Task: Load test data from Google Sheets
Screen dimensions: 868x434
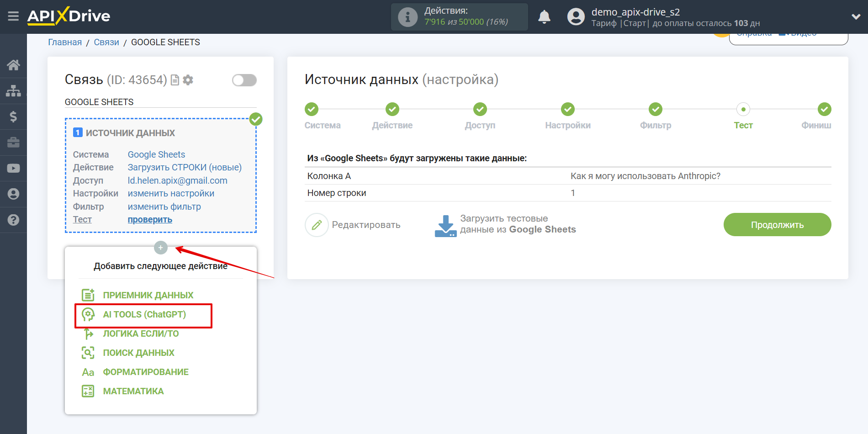Action: click(x=505, y=225)
